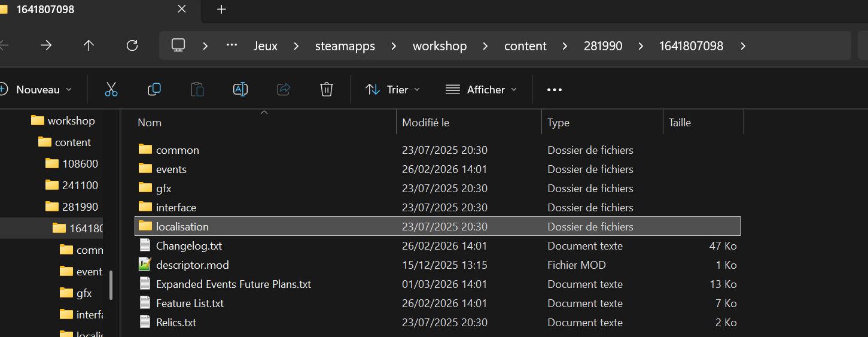Click chevron after Jeux in address bar
This screenshot has width=868, height=337.
point(296,46)
